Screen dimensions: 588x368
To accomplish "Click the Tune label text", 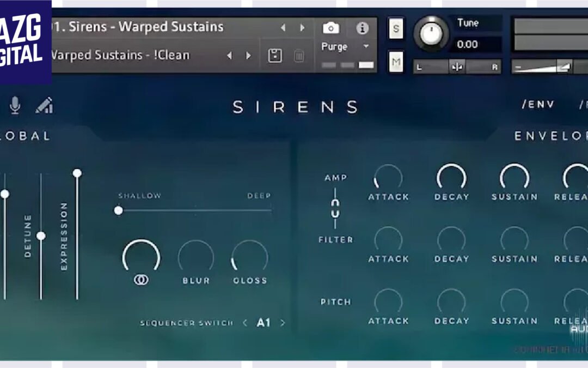I will tap(468, 23).
